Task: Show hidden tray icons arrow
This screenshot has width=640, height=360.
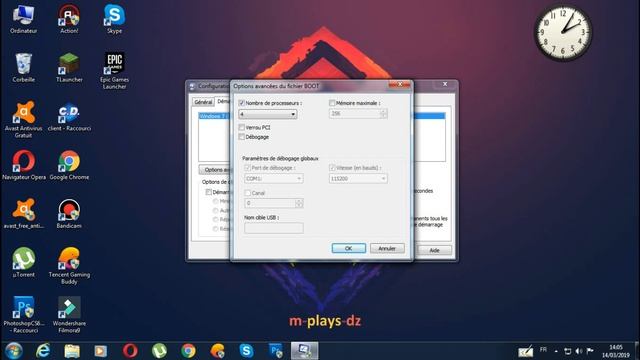Action: tap(556, 351)
